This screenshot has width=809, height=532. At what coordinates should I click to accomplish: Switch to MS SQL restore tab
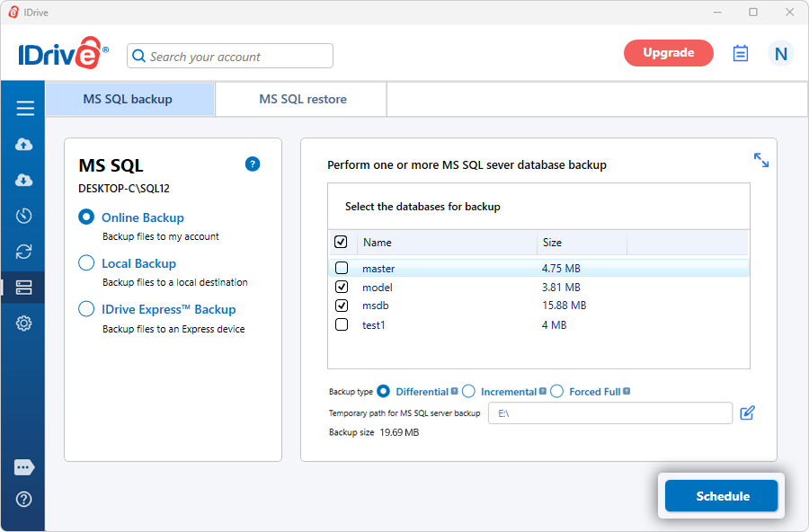click(x=301, y=99)
